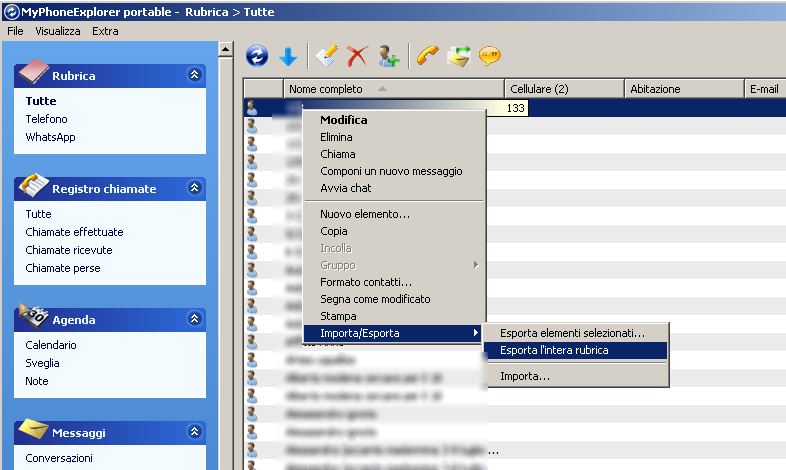This screenshot has height=470, width=786.
Task: Open Conversazioni in Messaggi
Action: click(x=59, y=458)
